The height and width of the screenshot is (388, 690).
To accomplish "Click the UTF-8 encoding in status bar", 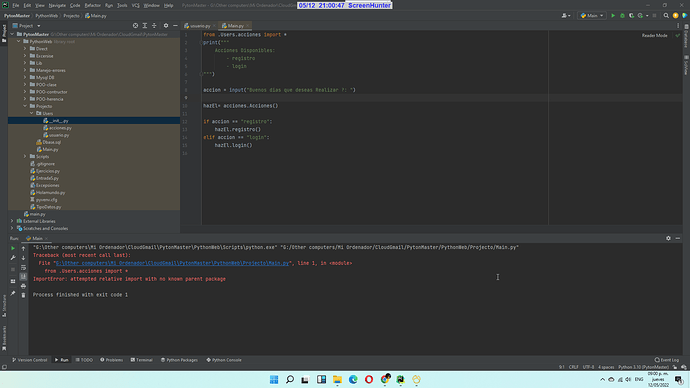I will [588, 367].
